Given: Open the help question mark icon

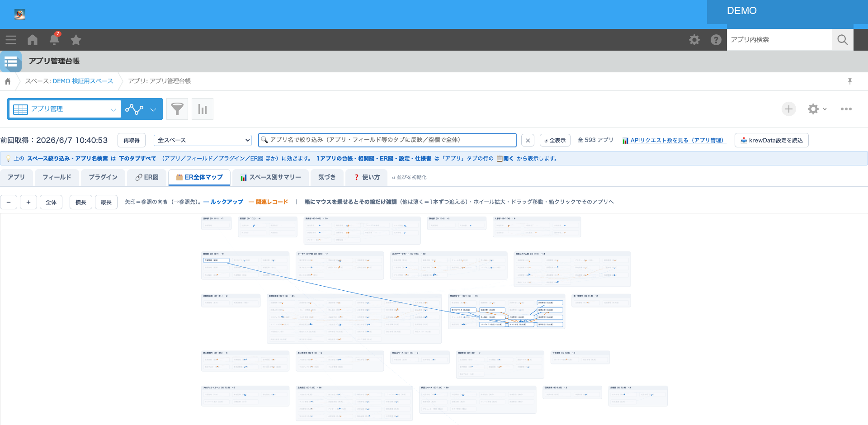Looking at the screenshot, I should pos(716,40).
